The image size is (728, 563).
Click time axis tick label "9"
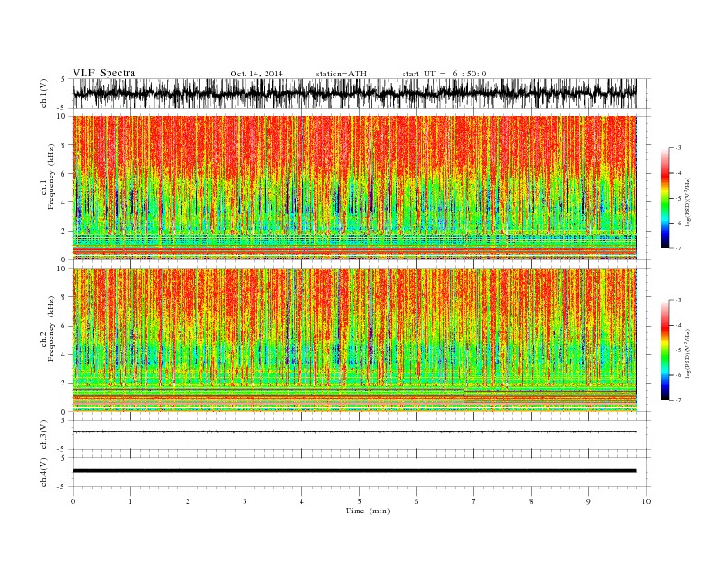(x=588, y=501)
